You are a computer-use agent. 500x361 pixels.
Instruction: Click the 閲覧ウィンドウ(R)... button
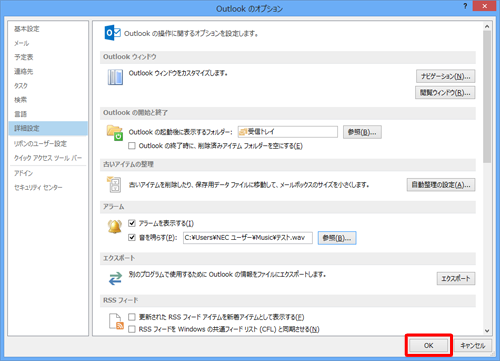(445, 93)
